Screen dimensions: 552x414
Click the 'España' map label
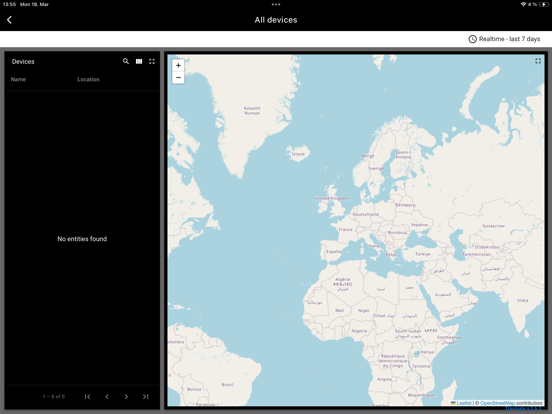coord(333,252)
